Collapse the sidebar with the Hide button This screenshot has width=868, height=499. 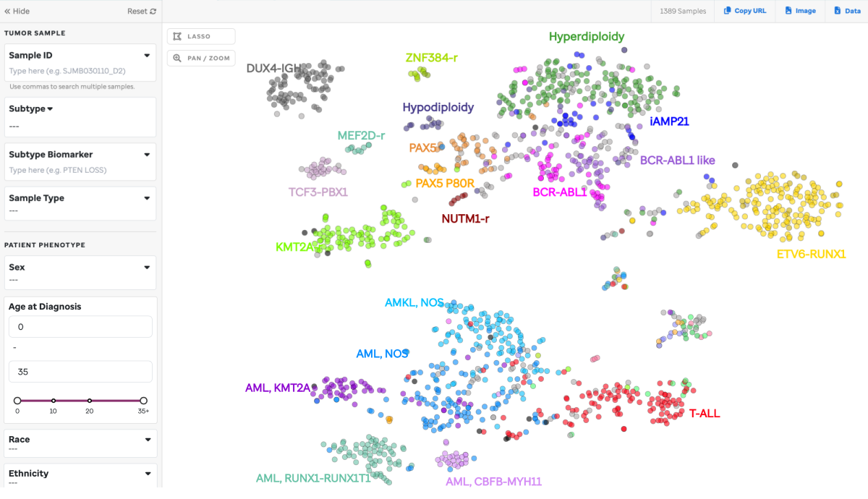click(x=17, y=12)
